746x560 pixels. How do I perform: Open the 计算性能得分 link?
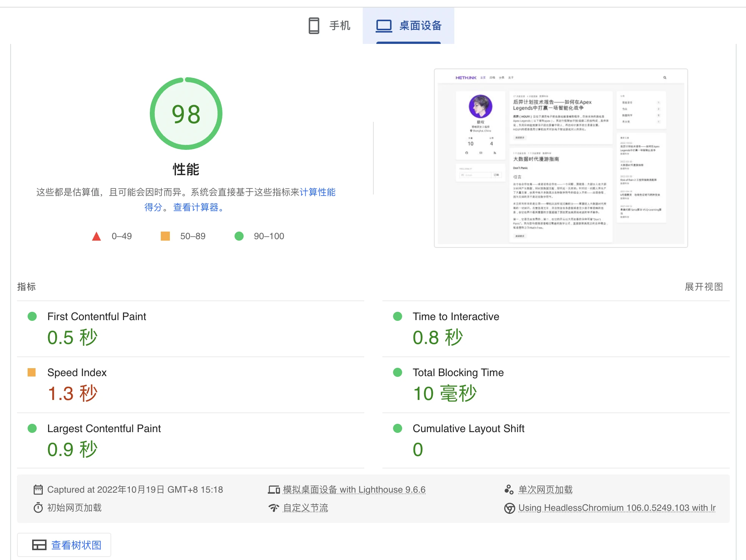pos(317,192)
